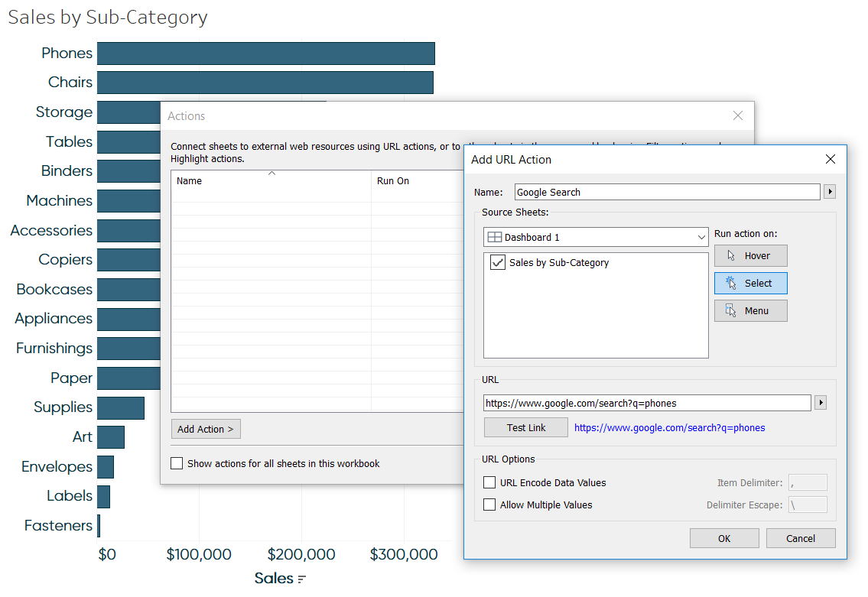Cancel the Add URL Action dialog
The image size is (868, 597).
click(x=800, y=538)
